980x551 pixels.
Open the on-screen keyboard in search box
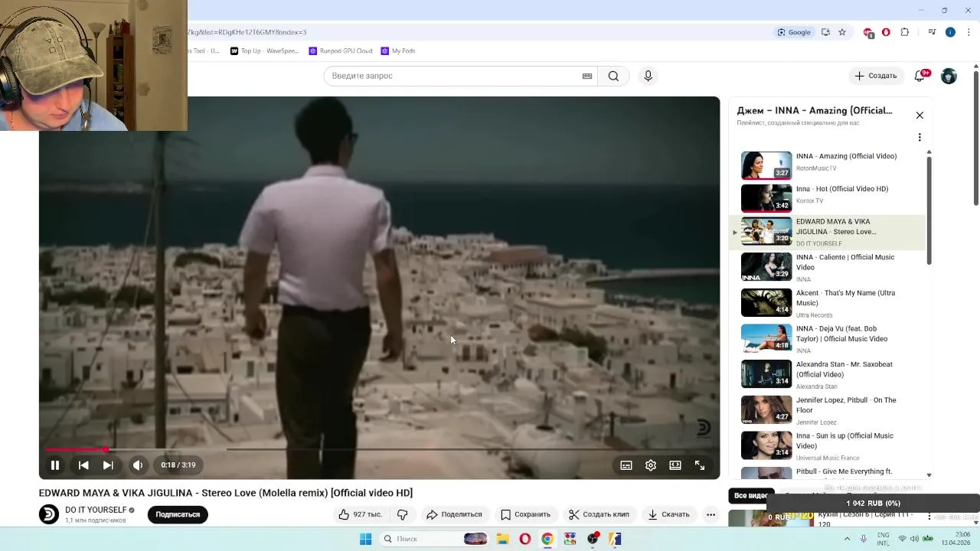(587, 76)
